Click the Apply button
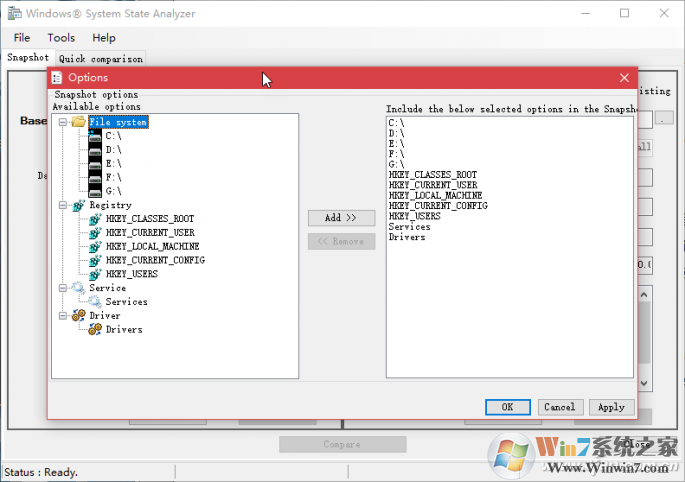The width and height of the screenshot is (685, 482). (612, 407)
